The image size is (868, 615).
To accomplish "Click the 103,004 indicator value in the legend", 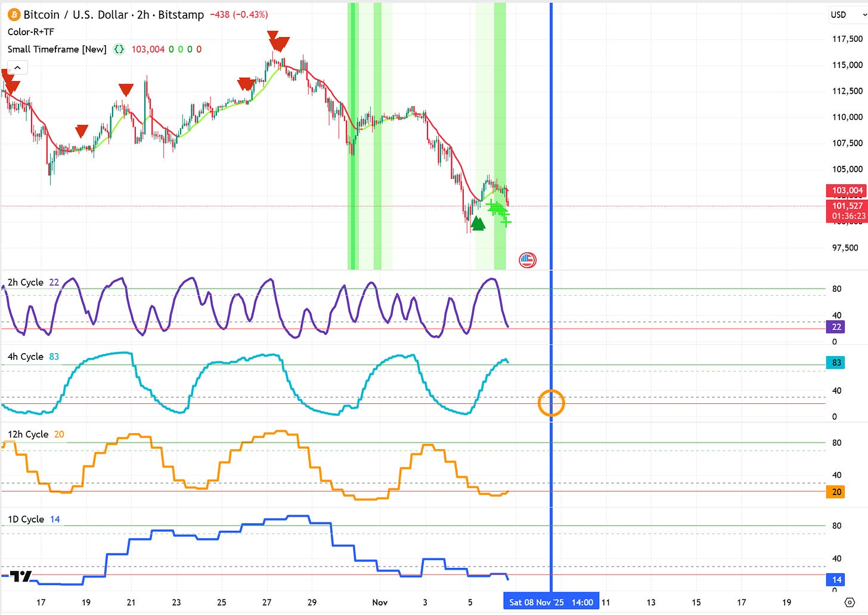I will click(148, 50).
